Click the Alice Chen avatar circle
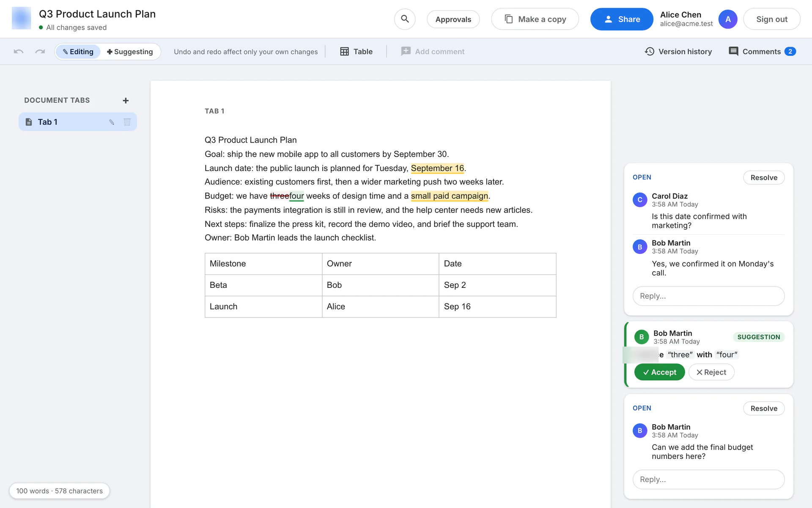The image size is (812, 508). pyautogui.click(x=728, y=19)
